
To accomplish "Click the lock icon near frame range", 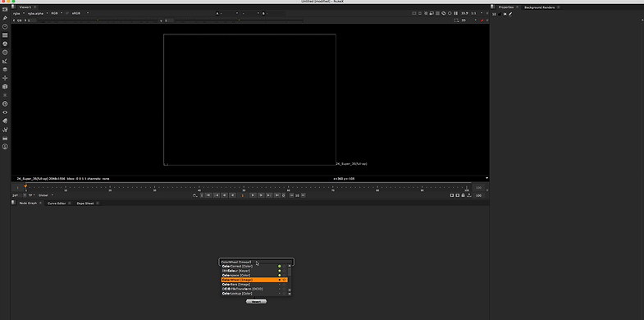I will pyautogui.click(x=463, y=195).
